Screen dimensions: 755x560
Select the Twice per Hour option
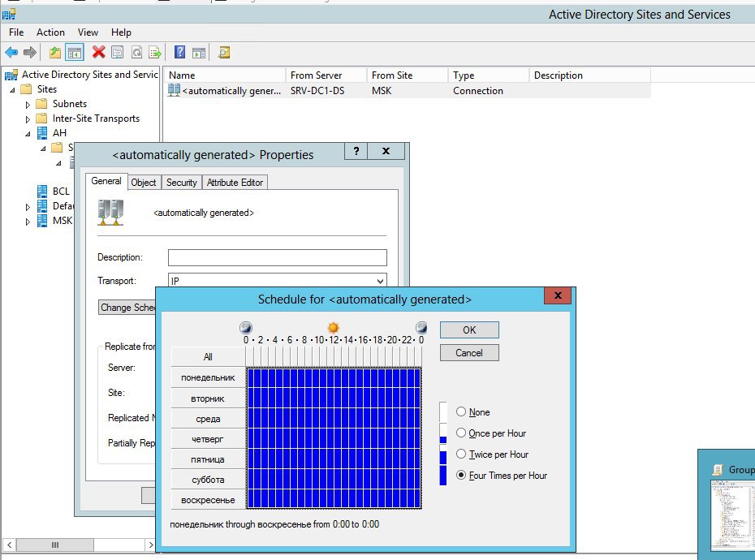click(x=461, y=454)
